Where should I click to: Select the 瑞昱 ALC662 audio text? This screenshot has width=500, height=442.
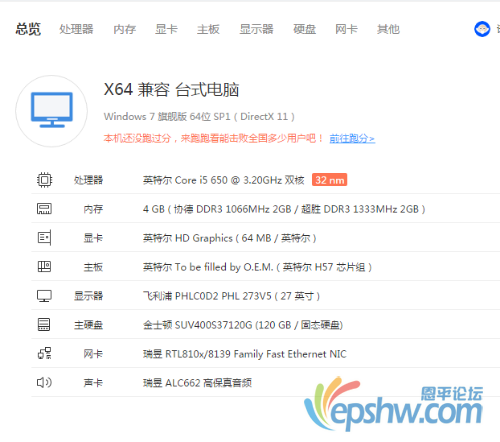point(197,383)
